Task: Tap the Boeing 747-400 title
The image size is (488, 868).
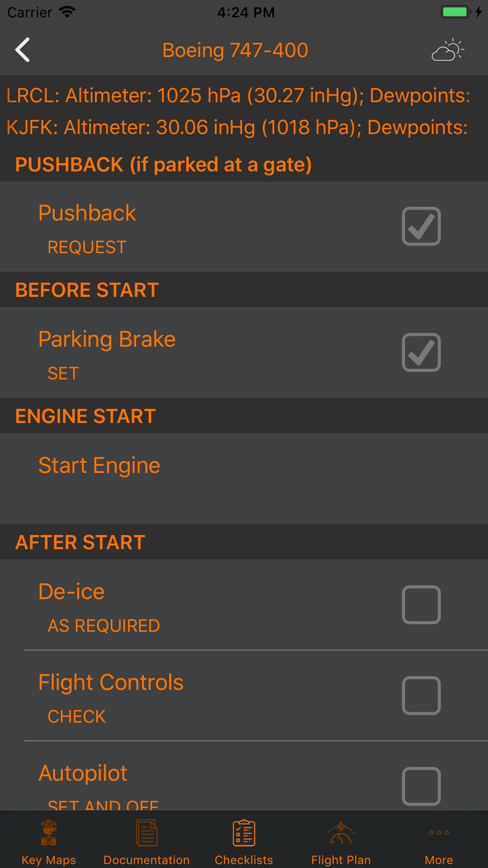Action: click(x=235, y=50)
